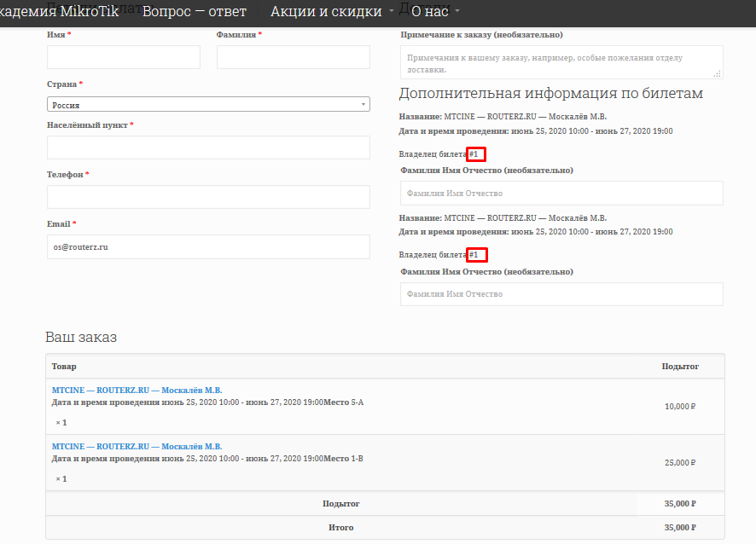The height and width of the screenshot is (544, 756).
Task: Open the Вопрос — ответ page
Action: click(x=194, y=12)
